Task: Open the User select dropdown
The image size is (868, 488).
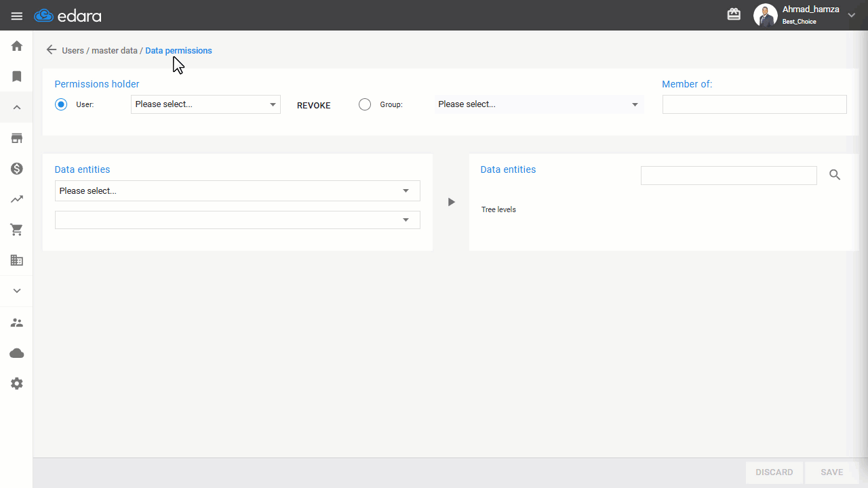Action: click(205, 104)
